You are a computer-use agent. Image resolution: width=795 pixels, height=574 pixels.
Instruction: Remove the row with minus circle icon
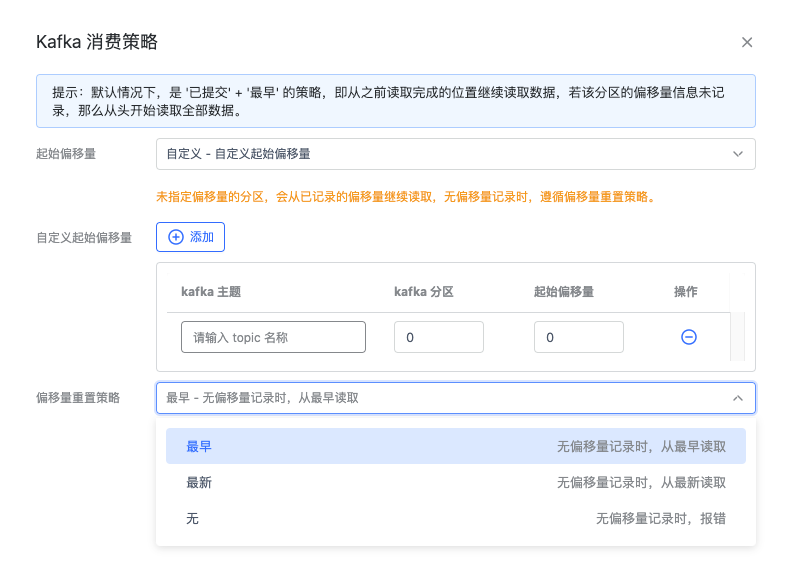click(689, 337)
